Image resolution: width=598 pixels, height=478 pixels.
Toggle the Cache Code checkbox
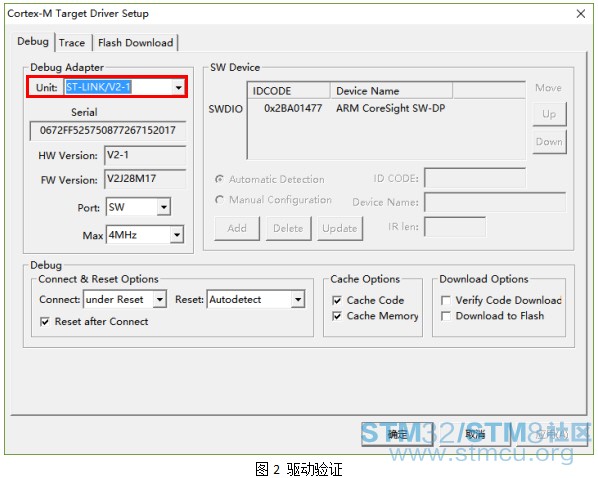click(x=337, y=300)
